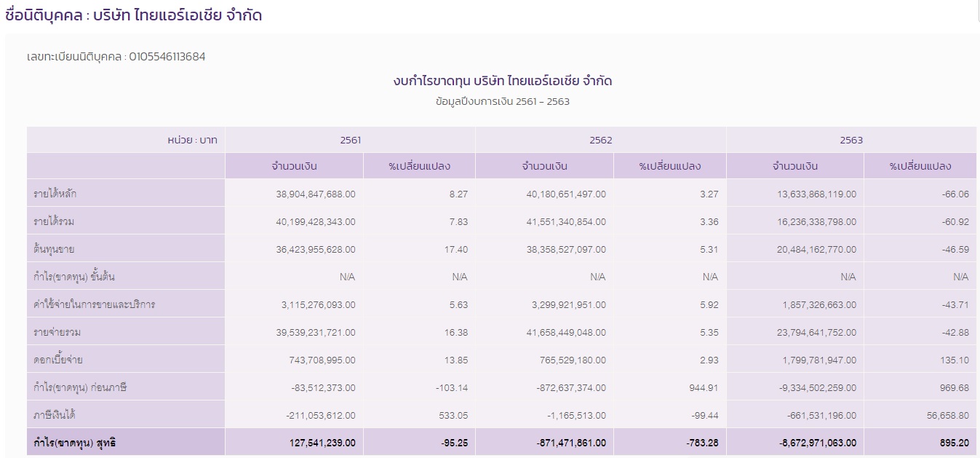Click the รายได้หลัก row label
Screen dimensions: 980x458
point(55,194)
